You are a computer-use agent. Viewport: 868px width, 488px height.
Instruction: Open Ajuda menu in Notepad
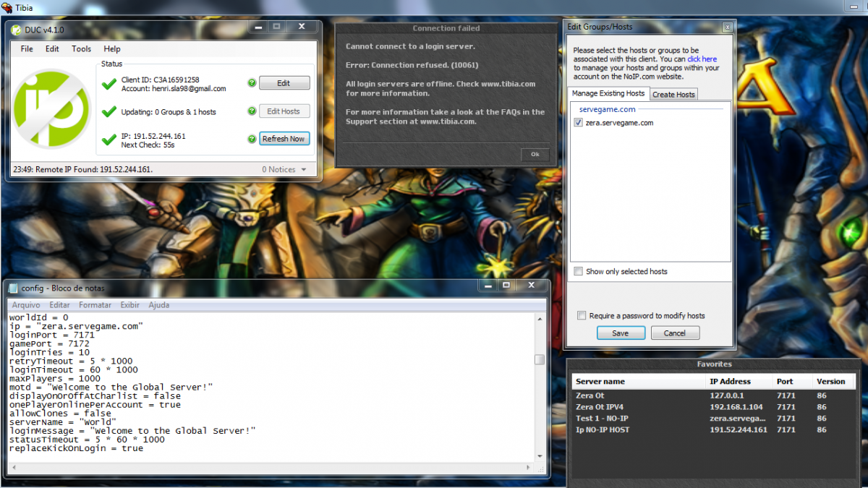tap(158, 305)
